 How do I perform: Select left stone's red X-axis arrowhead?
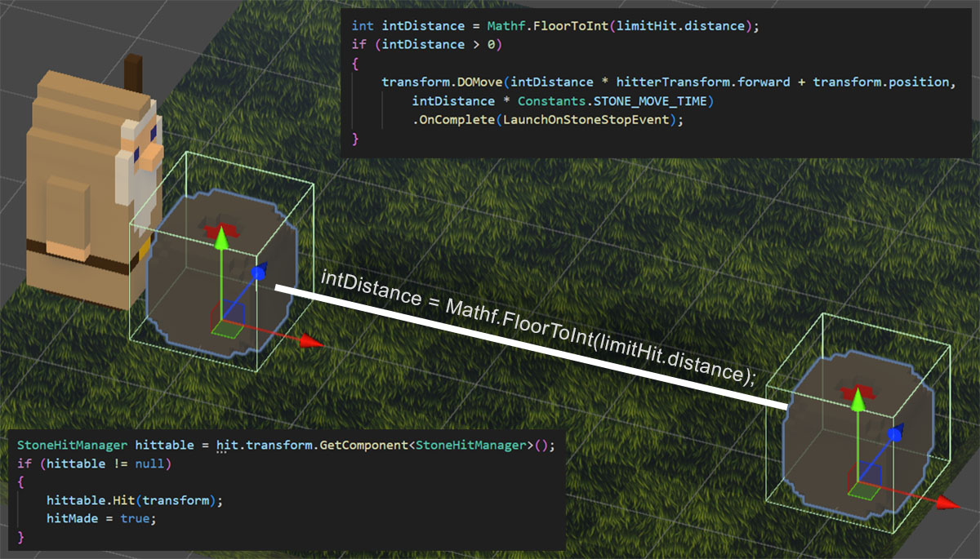(x=310, y=341)
